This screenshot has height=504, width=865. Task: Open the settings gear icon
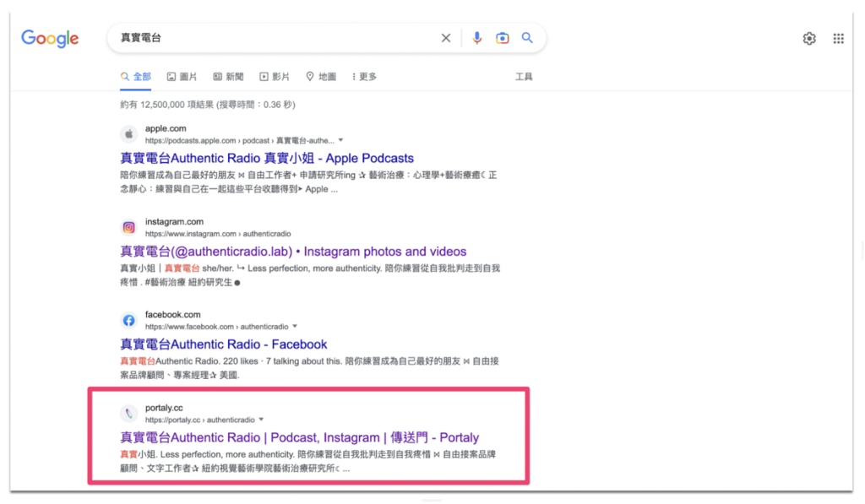[809, 39]
